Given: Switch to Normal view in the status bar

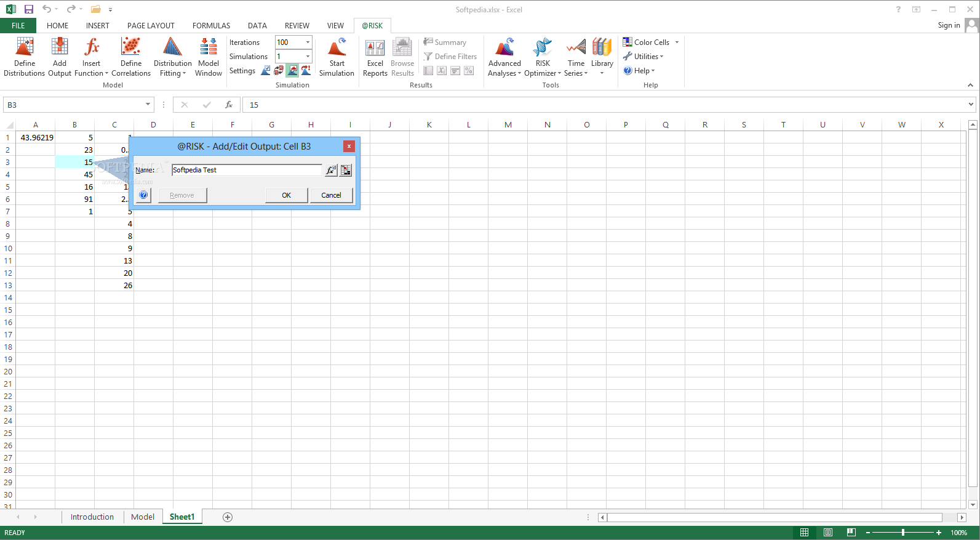Looking at the screenshot, I should pyautogui.click(x=804, y=533).
